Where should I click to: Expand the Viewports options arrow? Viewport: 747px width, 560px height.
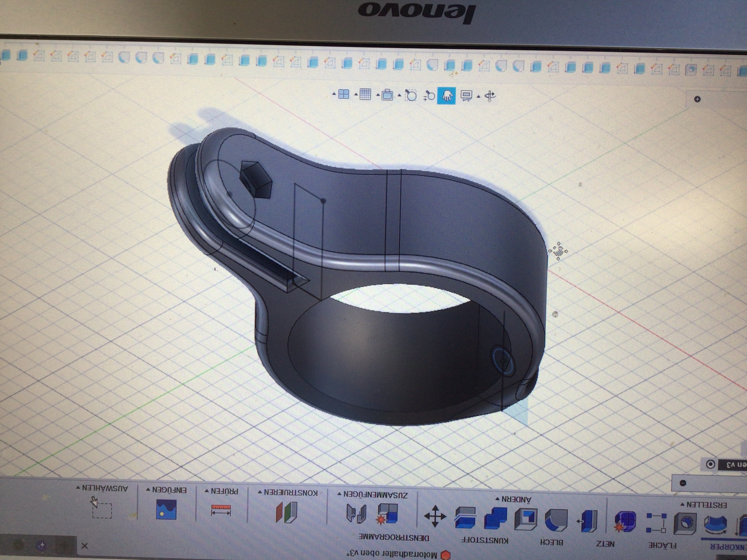[334, 94]
